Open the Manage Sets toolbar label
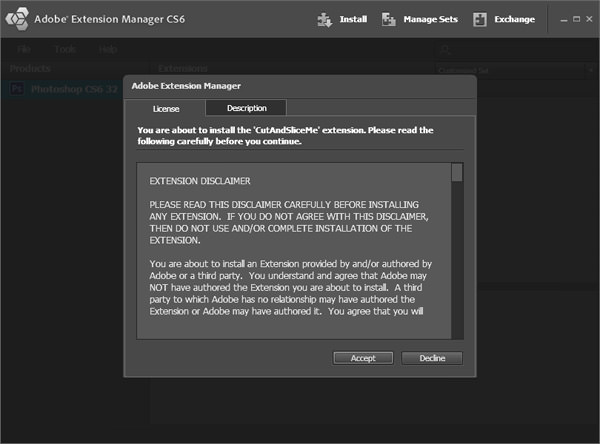Viewport: 600px width, 444px height. click(430, 19)
